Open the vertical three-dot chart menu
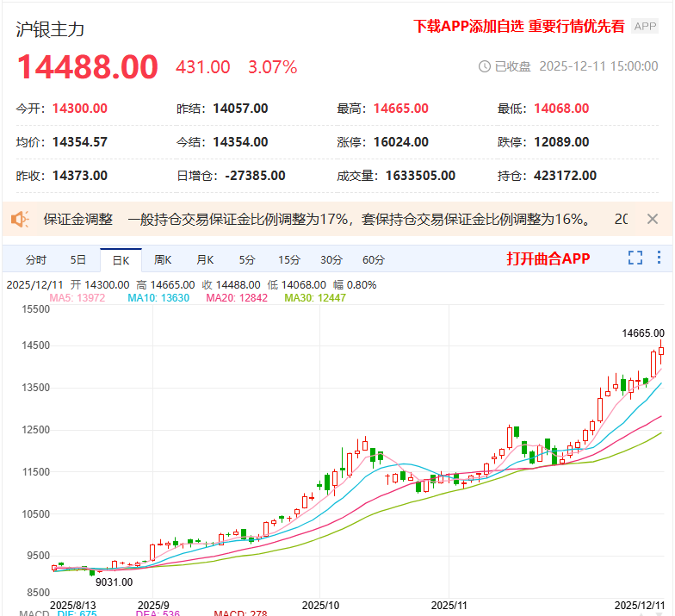This screenshot has width=675, height=616. 660,258
